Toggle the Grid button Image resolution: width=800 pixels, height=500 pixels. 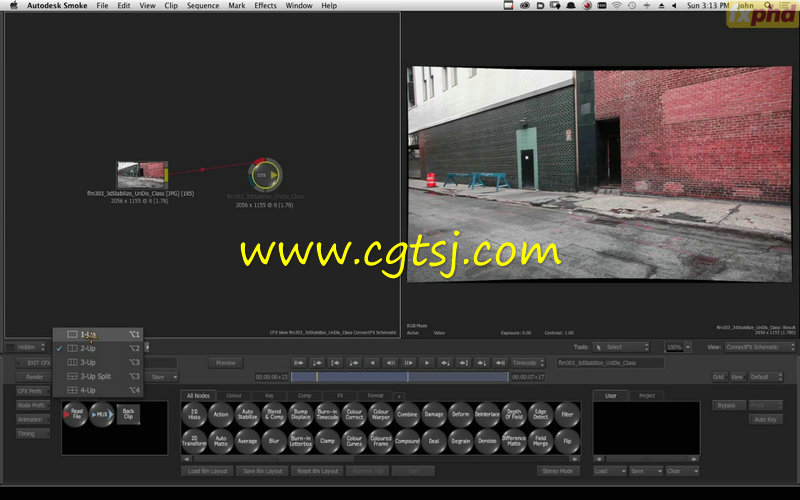pyautogui.click(x=719, y=377)
